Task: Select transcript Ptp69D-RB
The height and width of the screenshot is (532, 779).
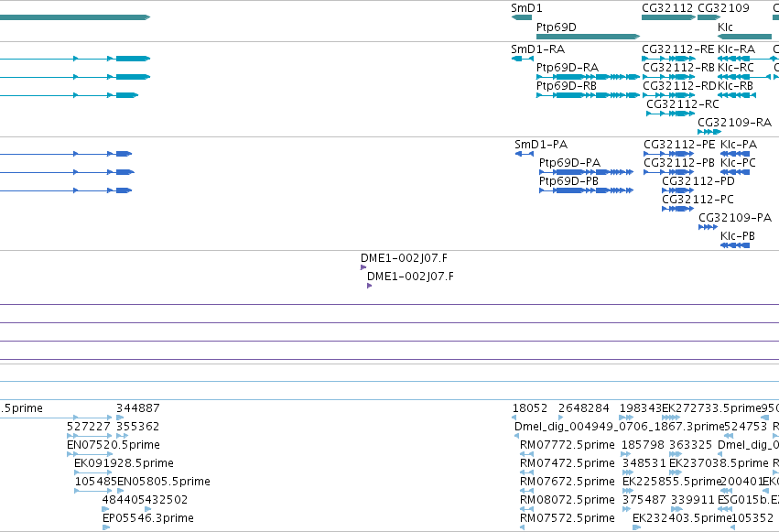Action: coord(589,95)
